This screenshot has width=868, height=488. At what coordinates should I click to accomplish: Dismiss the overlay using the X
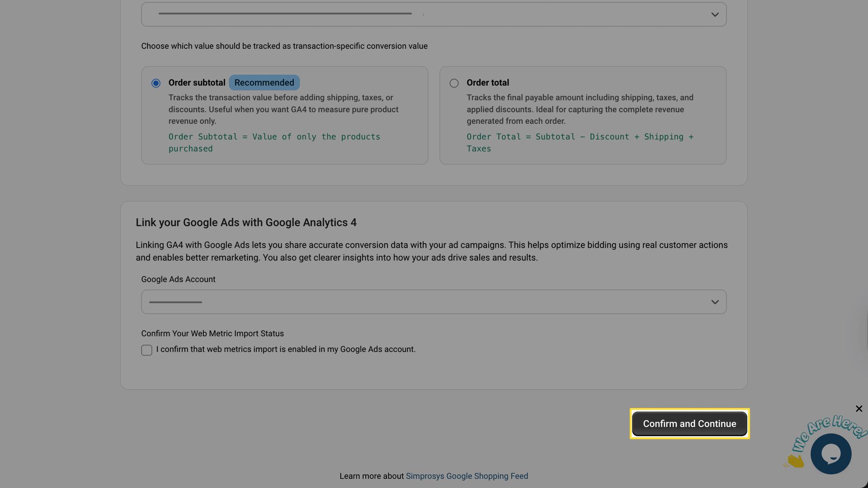[x=859, y=408]
